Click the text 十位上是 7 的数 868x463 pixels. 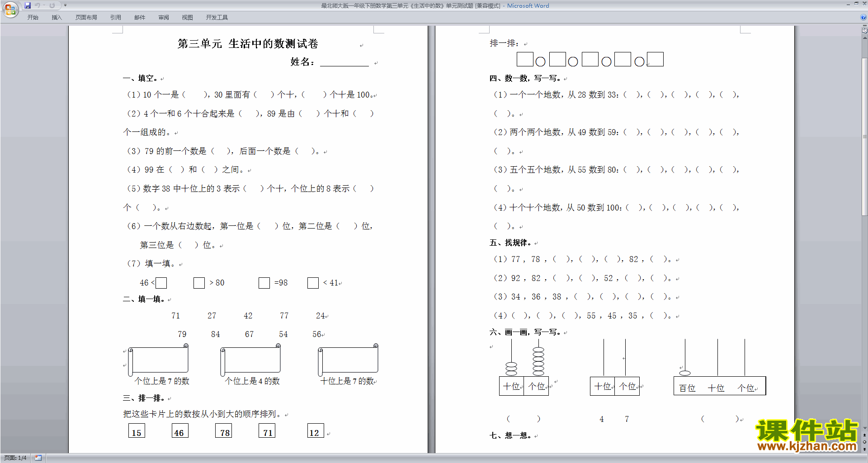[x=347, y=381]
